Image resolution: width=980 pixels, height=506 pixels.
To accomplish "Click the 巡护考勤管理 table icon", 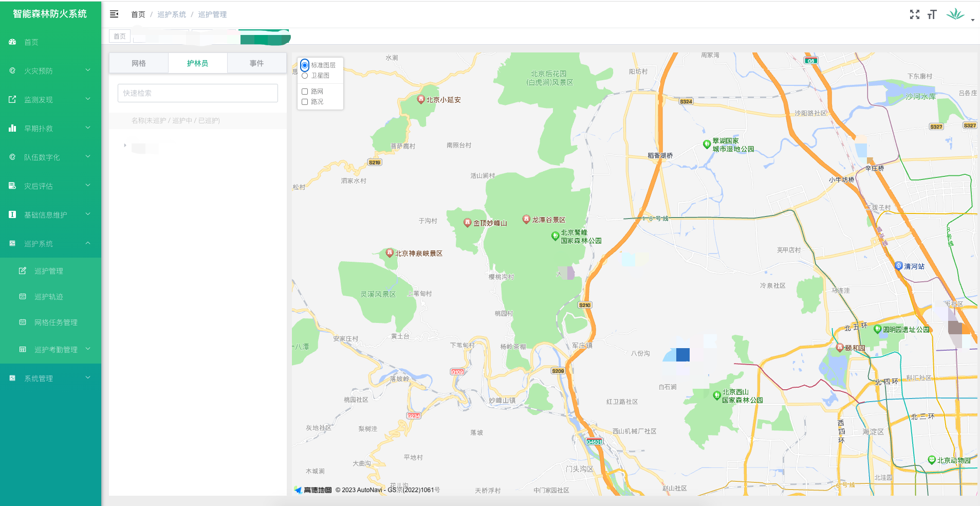I will pos(23,350).
